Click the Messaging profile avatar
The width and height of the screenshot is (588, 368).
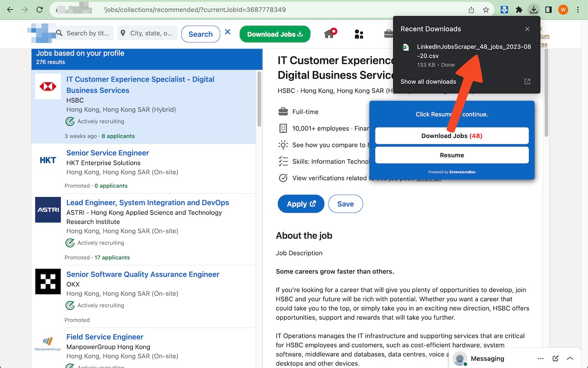460,358
